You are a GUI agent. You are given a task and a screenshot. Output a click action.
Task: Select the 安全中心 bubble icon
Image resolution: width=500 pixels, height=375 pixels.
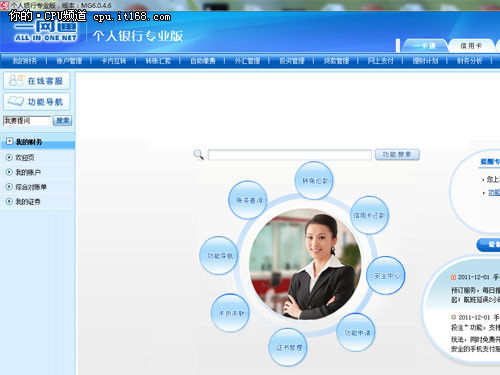point(386,275)
